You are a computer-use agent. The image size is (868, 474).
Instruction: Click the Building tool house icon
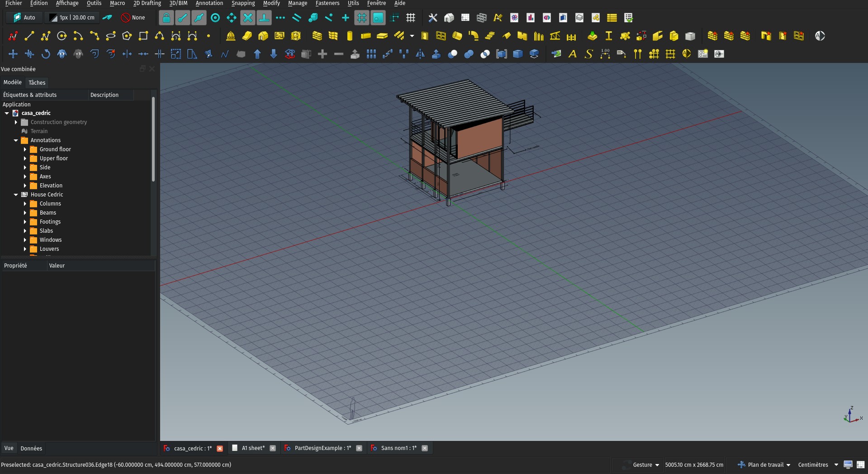click(263, 36)
